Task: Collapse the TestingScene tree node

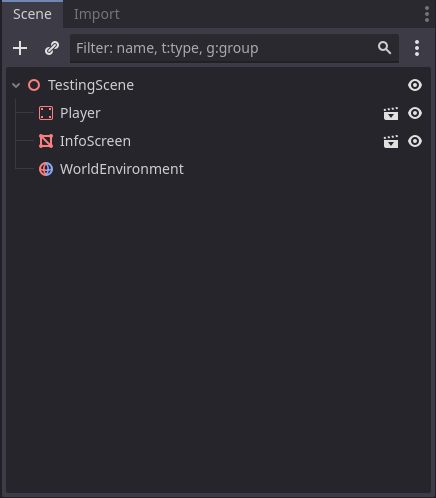Action: tap(16, 85)
